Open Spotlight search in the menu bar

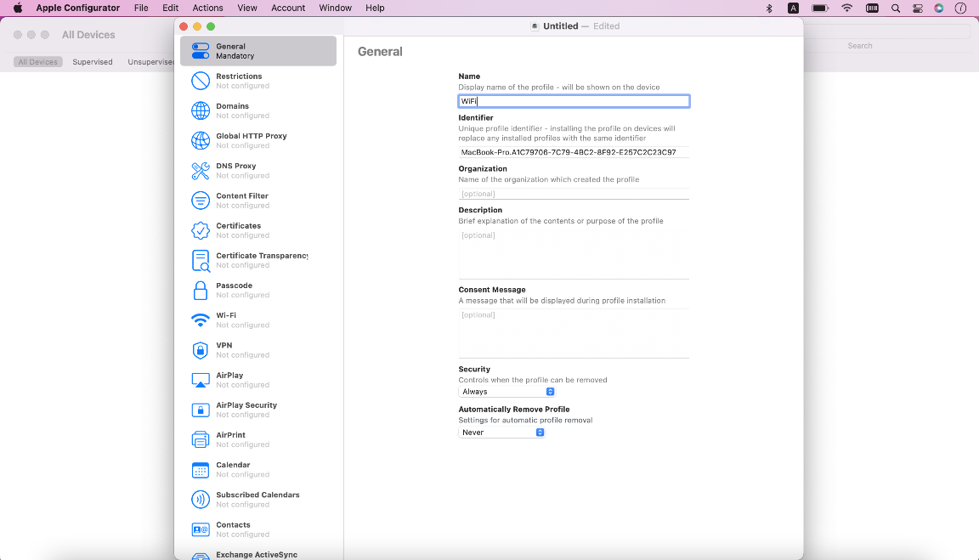coord(896,8)
